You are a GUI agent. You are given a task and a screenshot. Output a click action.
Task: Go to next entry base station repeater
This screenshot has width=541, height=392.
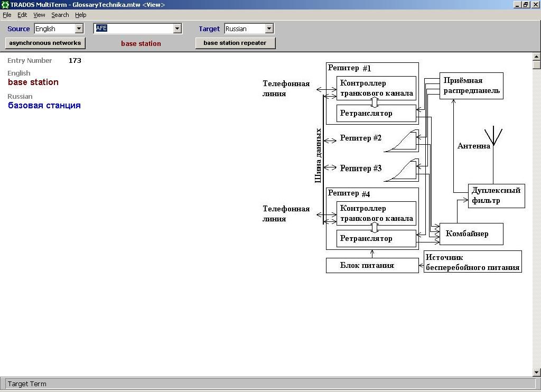pos(235,43)
